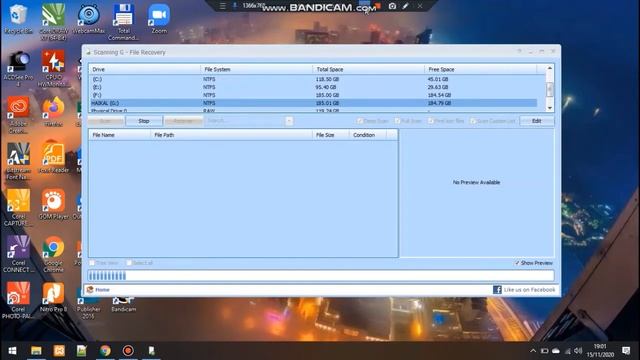Open the CorelDRAW desktop shortcut
The width and height of the screenshot is (640, 360).
point(53,21)
